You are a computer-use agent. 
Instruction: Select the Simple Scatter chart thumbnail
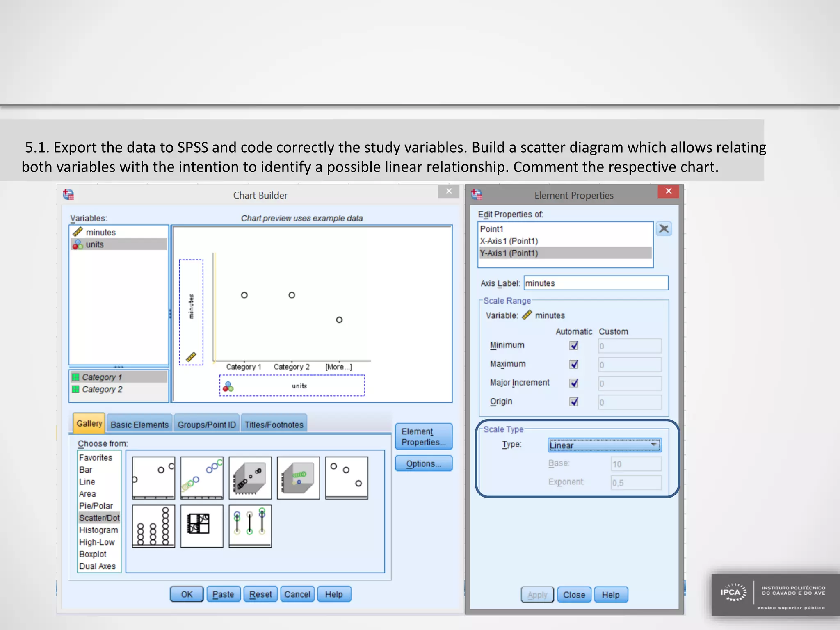click(x=153, y=478)
